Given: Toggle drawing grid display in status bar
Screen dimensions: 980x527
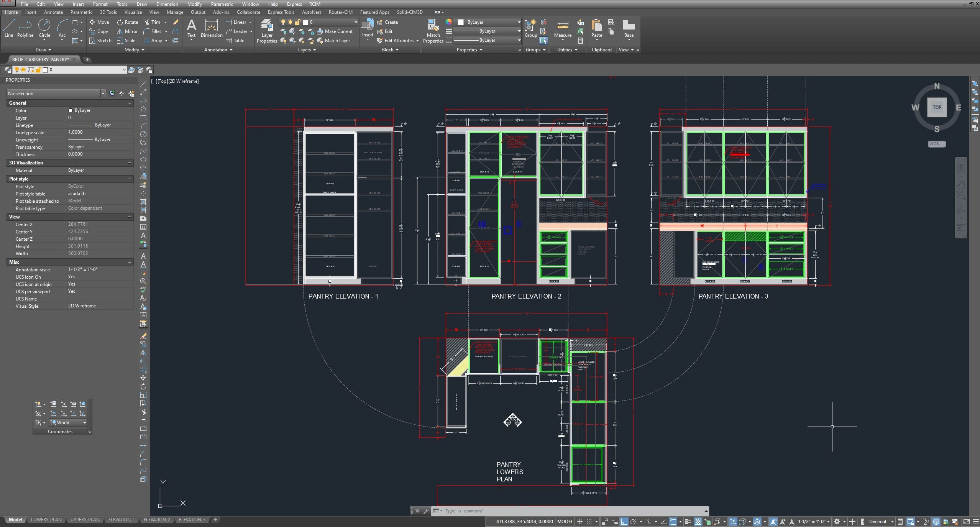Looking at the screenshot, I should [x=579, y=521].
